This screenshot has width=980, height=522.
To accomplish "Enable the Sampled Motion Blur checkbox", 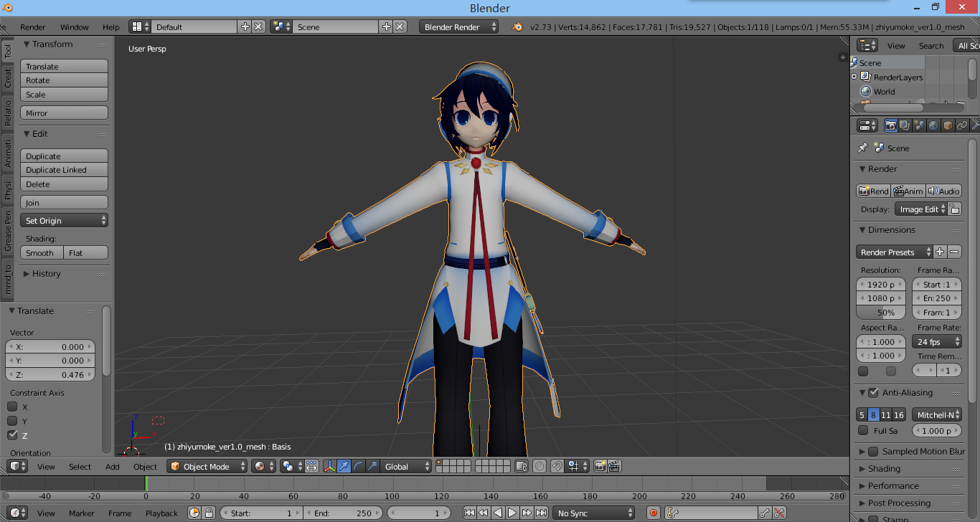I will 873,451.
